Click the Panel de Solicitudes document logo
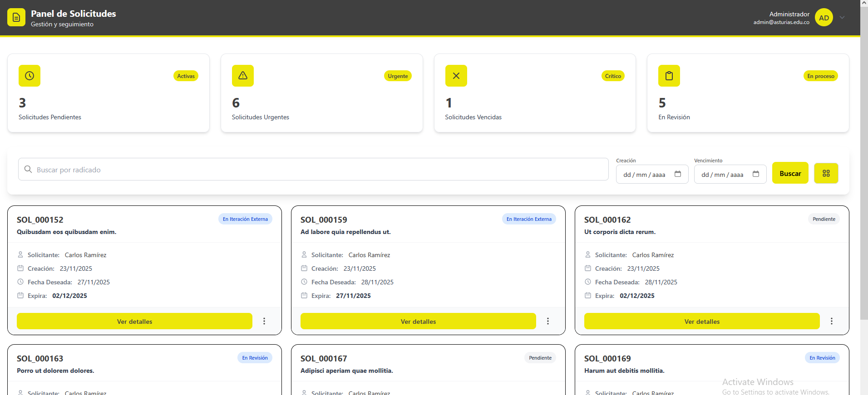This screenshot has width=868, height=395. pyautogui.click(x=16, y=18)
